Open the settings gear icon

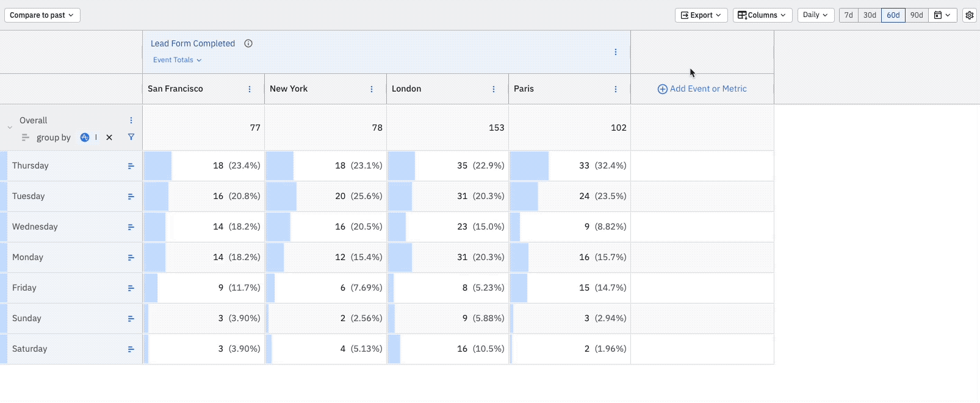tap(970, 15)
